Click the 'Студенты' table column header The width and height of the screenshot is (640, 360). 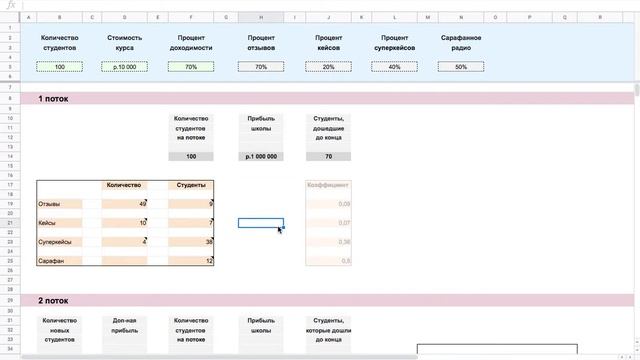[x=191, y=185]
